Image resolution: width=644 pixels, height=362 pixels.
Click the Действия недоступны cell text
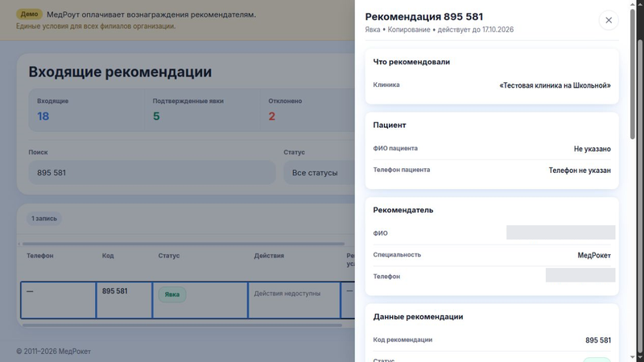pos(287,294)
